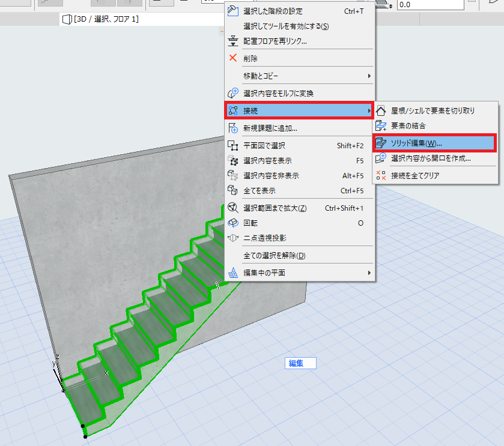Click the clear all connections icon

click(381, 175)
